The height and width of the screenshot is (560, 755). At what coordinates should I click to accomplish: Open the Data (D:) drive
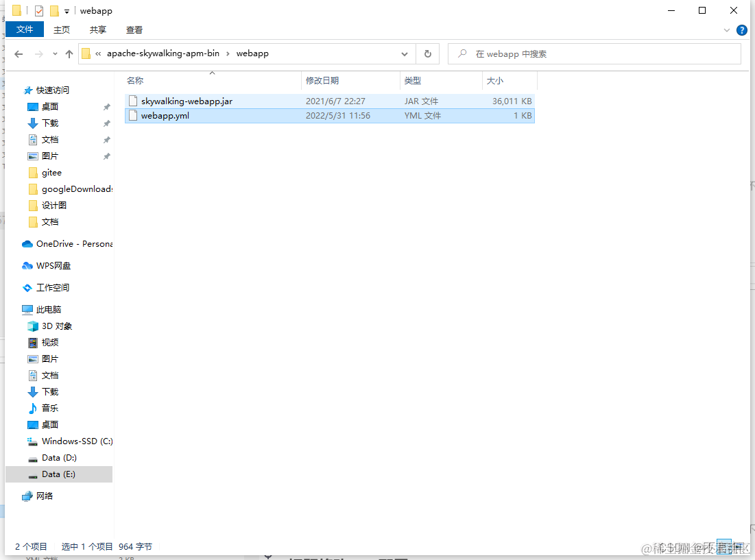pyautogui.click(x=59, y=457)
